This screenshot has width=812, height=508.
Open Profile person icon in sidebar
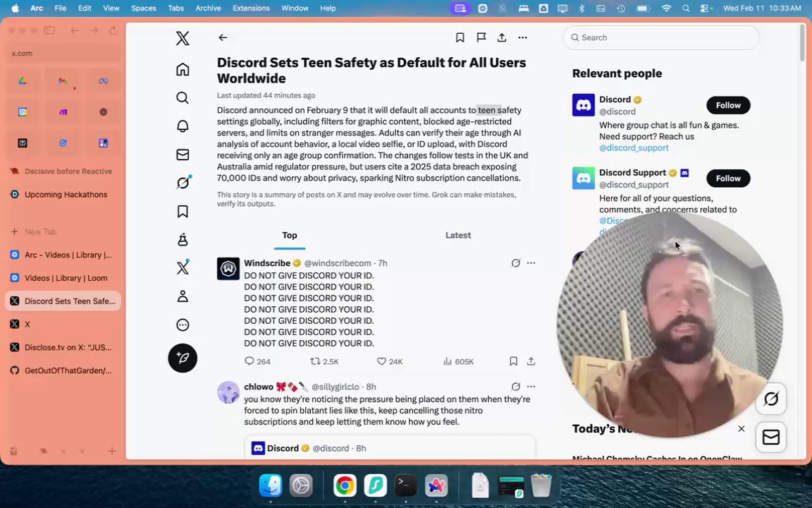coord(183,296)
